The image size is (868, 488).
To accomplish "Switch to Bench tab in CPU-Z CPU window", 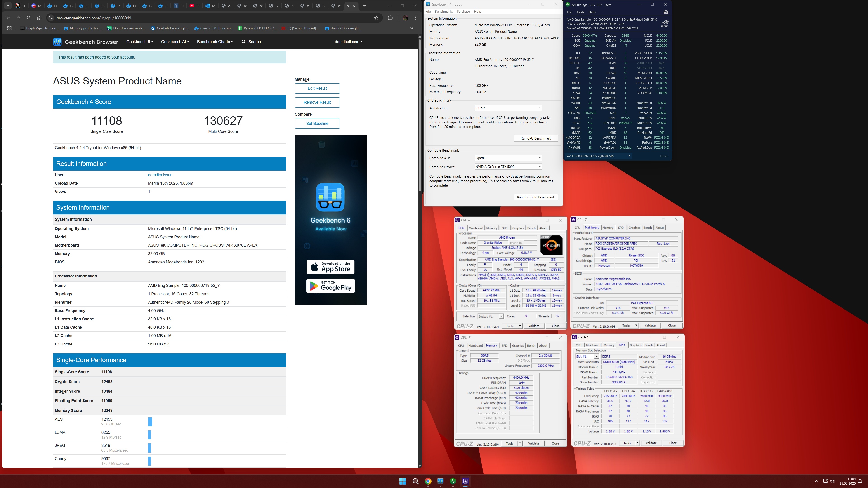I will (x=531, y=228).
